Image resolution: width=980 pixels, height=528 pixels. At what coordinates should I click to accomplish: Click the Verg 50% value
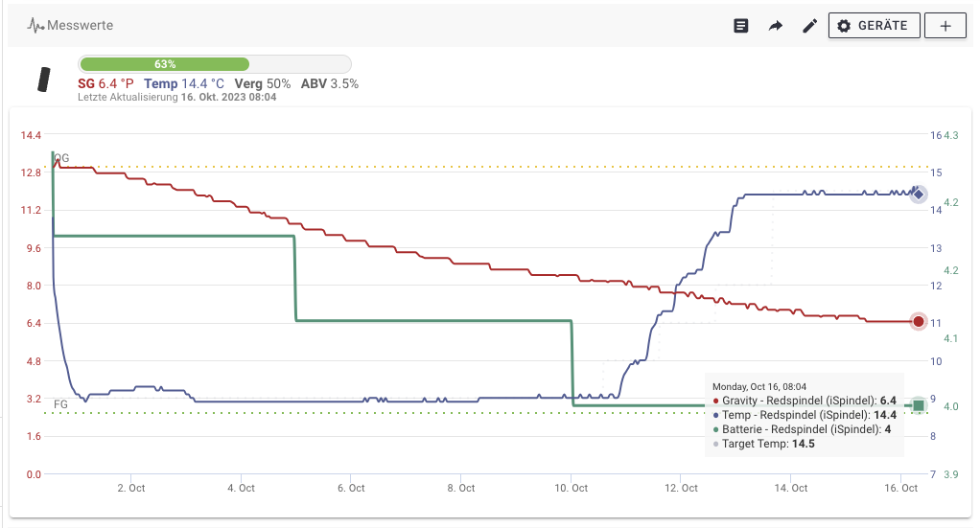tap(262, 84)
